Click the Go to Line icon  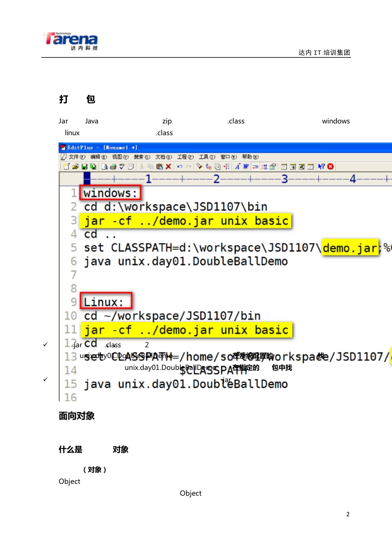tap(227, 166)
